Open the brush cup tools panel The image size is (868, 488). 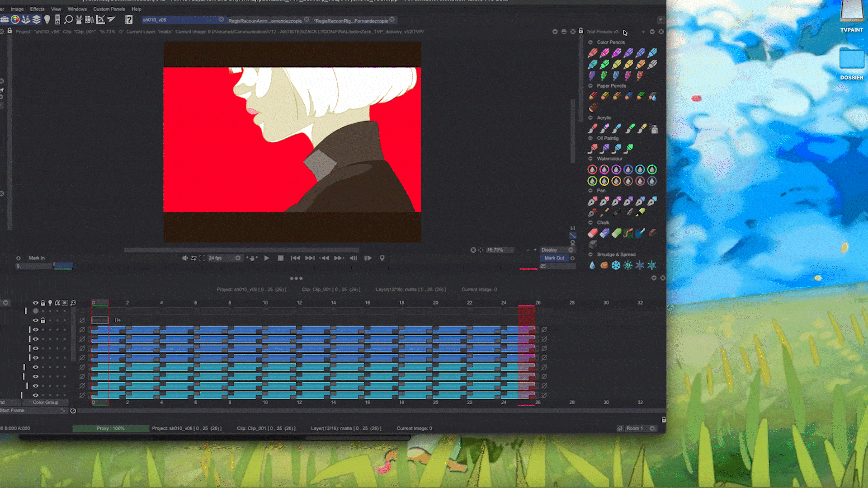(x=26, y=19)
